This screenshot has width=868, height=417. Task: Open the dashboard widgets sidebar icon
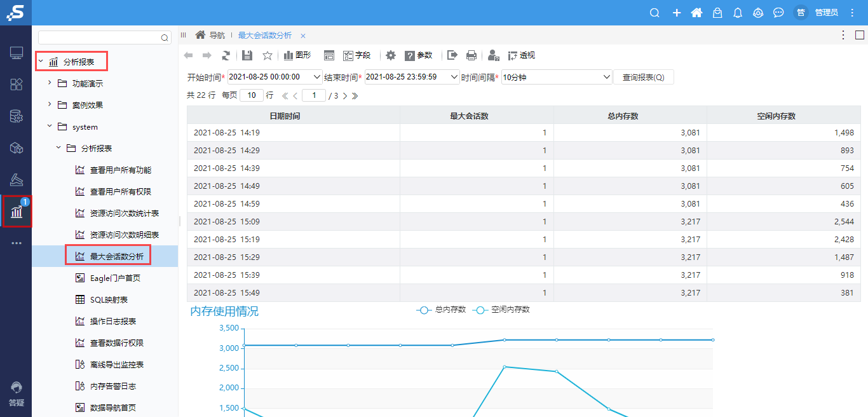[17, 84]
